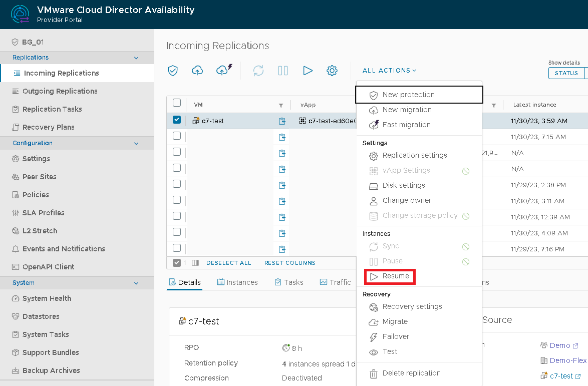This screenshot has width=588, height=386.
Task: Click copy icon in c7-test row
Action: point(282,121)
